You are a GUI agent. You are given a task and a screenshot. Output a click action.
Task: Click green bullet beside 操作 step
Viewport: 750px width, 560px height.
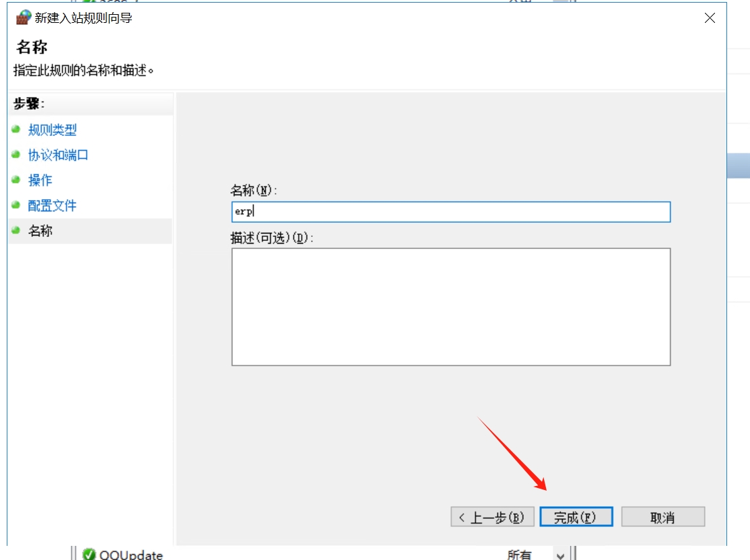click(16, 180)
